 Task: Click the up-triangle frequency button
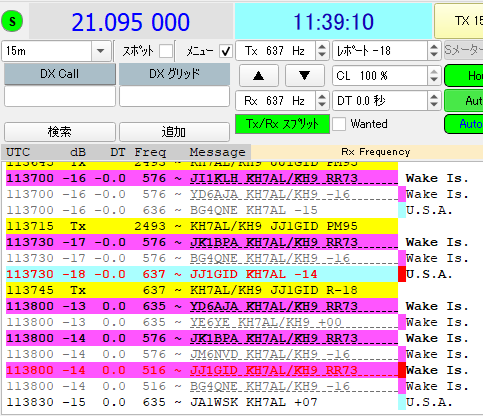pos(259,76)
